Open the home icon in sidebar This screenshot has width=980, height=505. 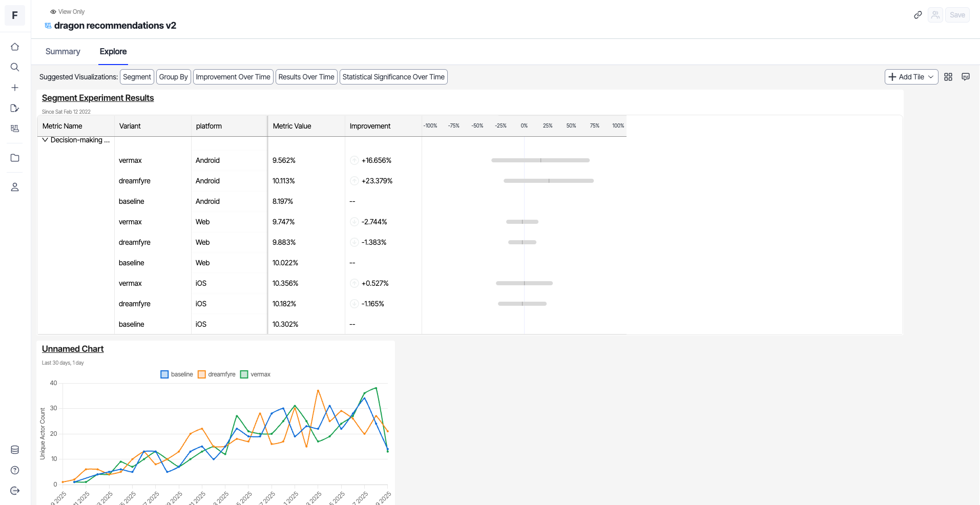coord(15,47)
